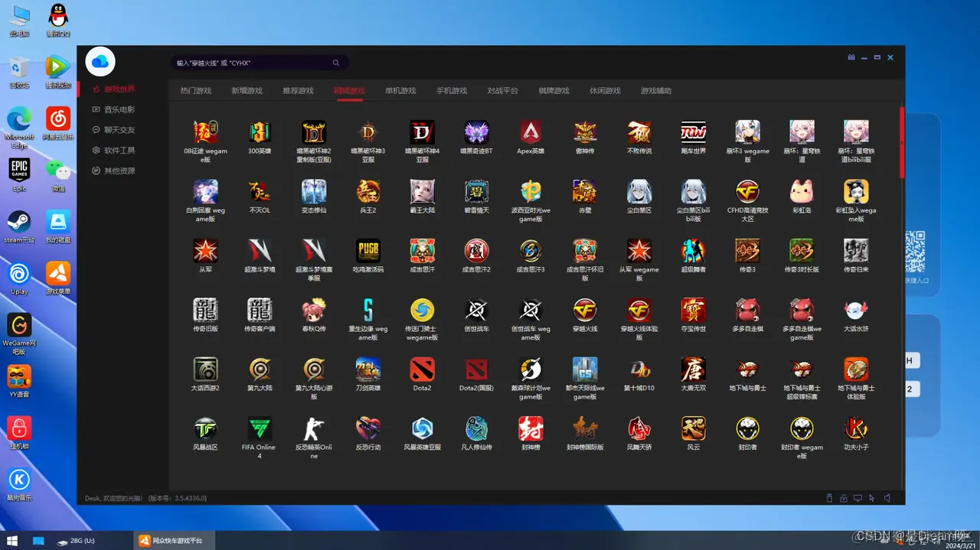
Task: Open the 飚车世界 game icon
Action: click(694, 132)
